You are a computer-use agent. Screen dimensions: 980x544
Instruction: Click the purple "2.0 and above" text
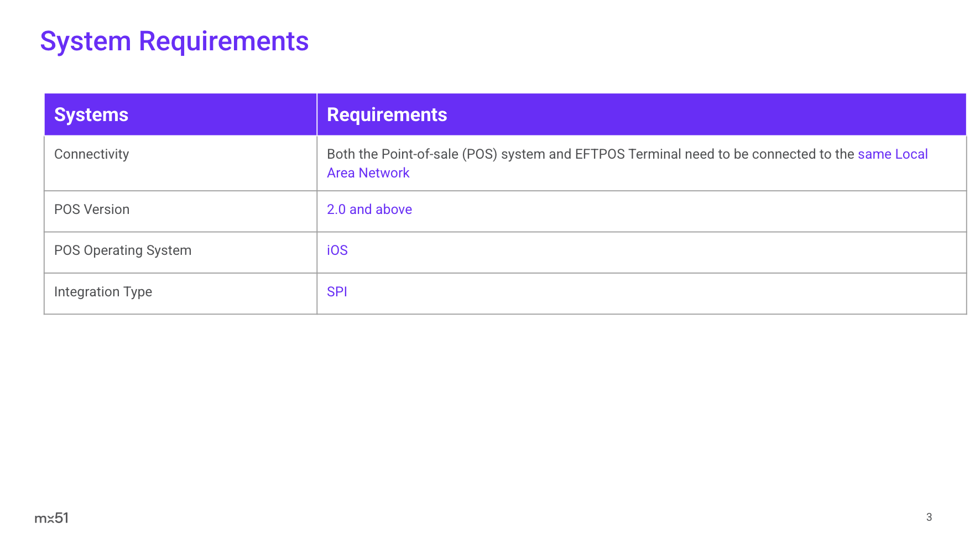point(369,210)
